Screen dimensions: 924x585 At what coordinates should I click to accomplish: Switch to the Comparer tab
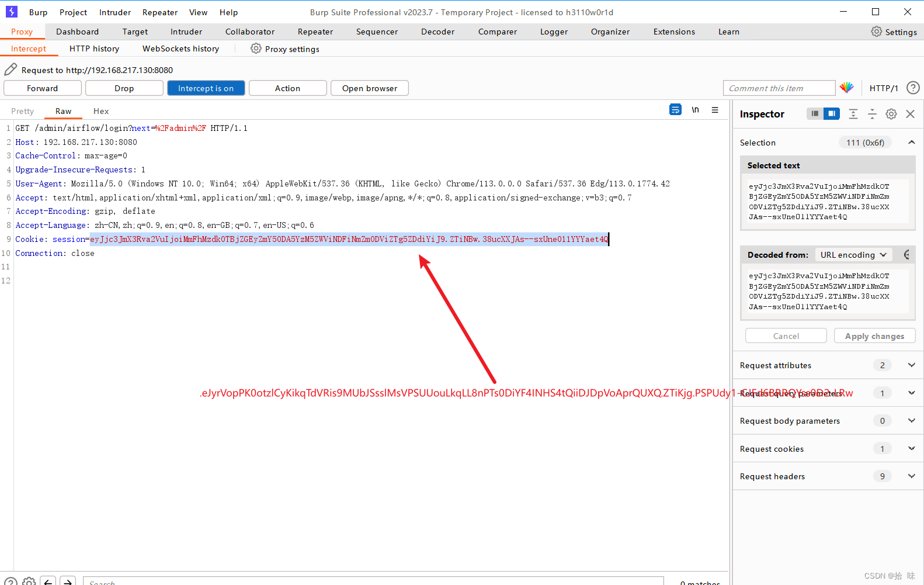click(497, 32)
